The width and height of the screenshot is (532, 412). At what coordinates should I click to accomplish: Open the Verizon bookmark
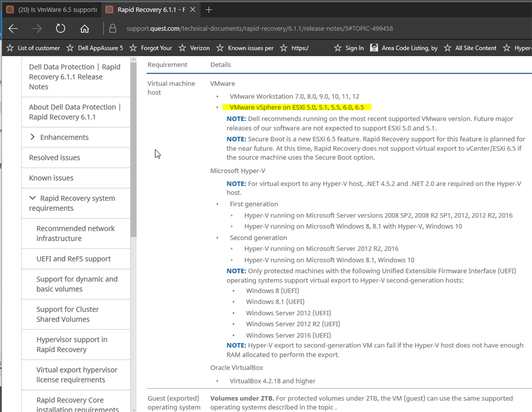coord(194,48)
